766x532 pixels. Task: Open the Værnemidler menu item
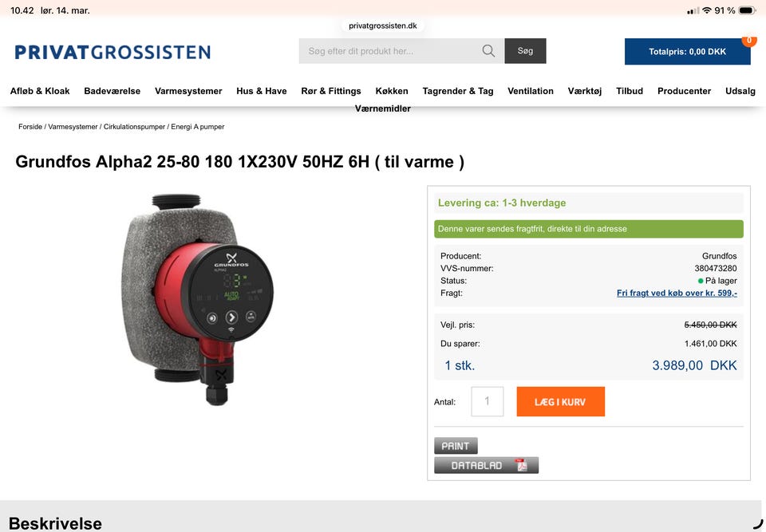(x=382, y=108)
